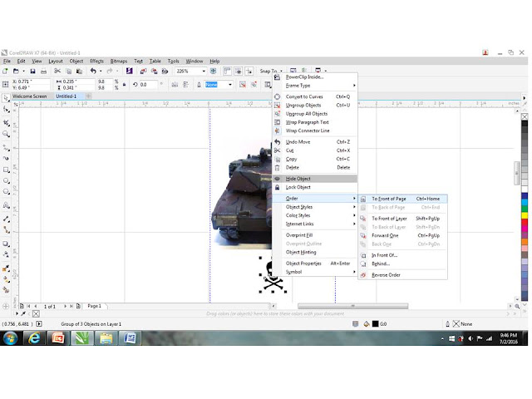Pick the yellow palette swatch
The width and height of the screenshot is (532, 399).
(x=525, y=215)
